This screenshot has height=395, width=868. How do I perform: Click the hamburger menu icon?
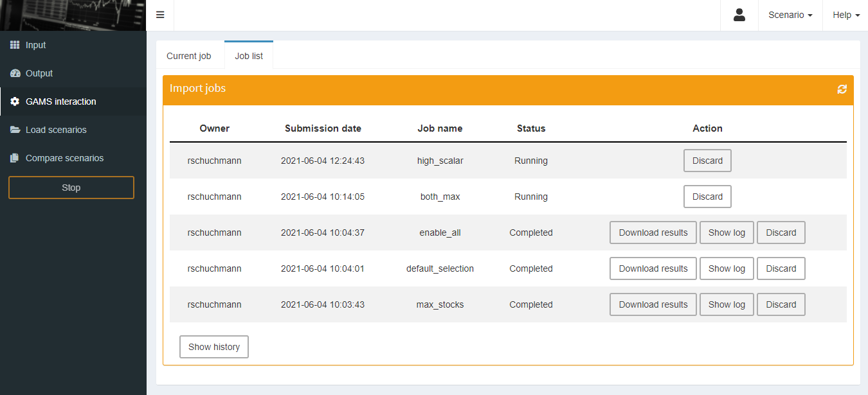159,15
